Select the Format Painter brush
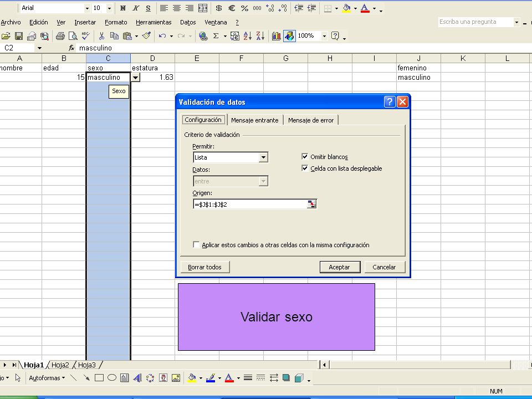The image size is (532, 399). click(146, 36)
